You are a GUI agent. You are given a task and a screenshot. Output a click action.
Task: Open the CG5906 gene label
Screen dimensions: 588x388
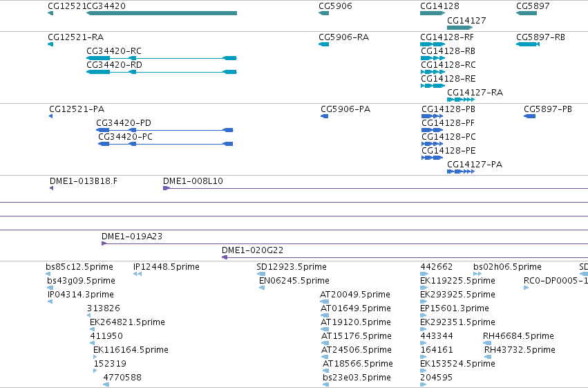point(335,6)
